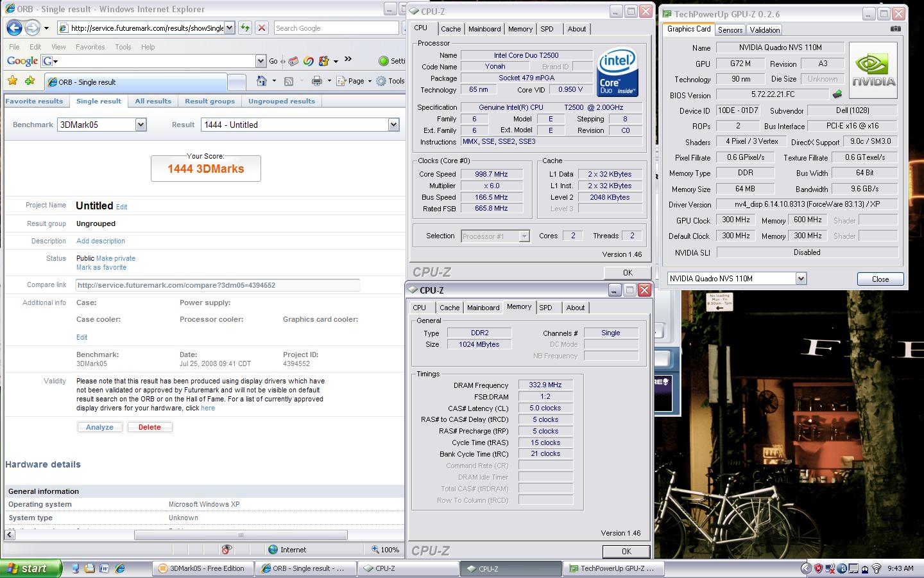Open the Result '1444 - Untitled' dropdown

pos(393,125)
